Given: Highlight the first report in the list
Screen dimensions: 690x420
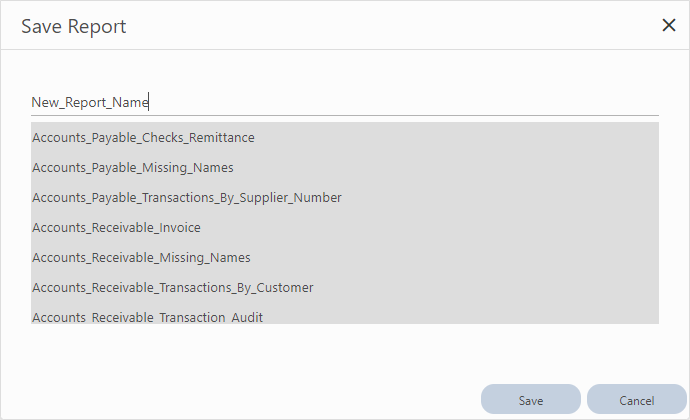Looking at the screenshot, I should 143,137.
